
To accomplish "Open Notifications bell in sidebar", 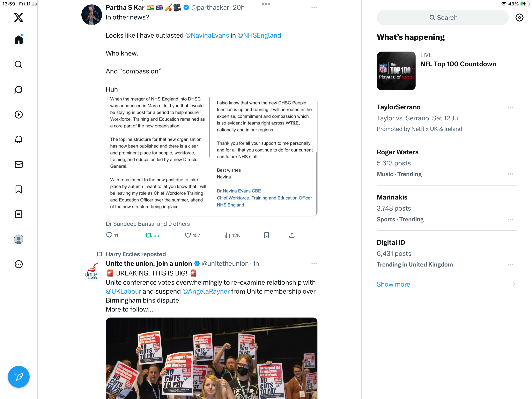I will tap(18, 139).
